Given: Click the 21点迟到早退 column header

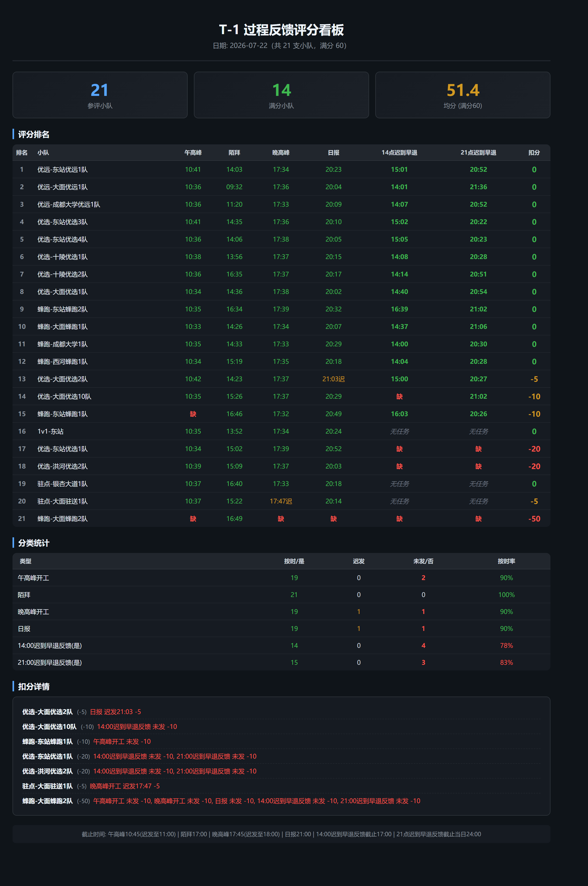Looking at the screenshot, I should click(x=479, y=153).
